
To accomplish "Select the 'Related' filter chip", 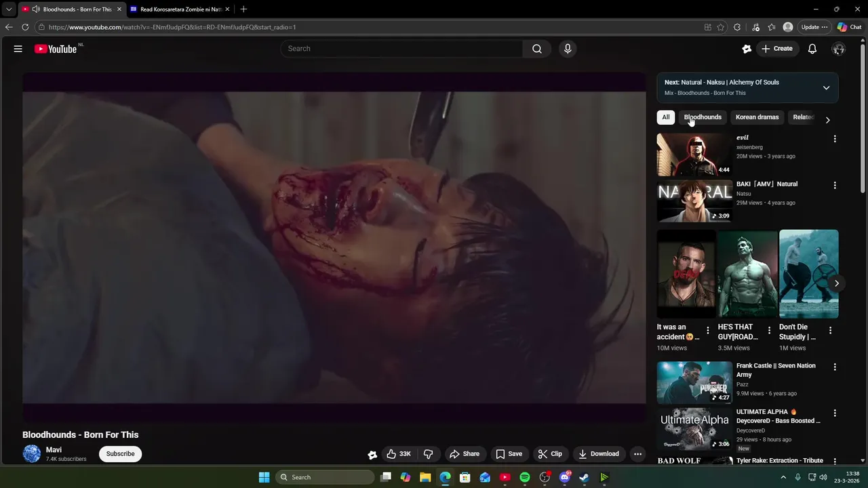I will point(804,117).
